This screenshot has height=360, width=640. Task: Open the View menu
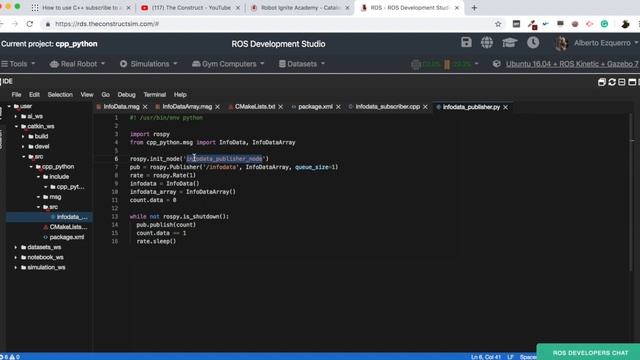(x=87, y=95)
